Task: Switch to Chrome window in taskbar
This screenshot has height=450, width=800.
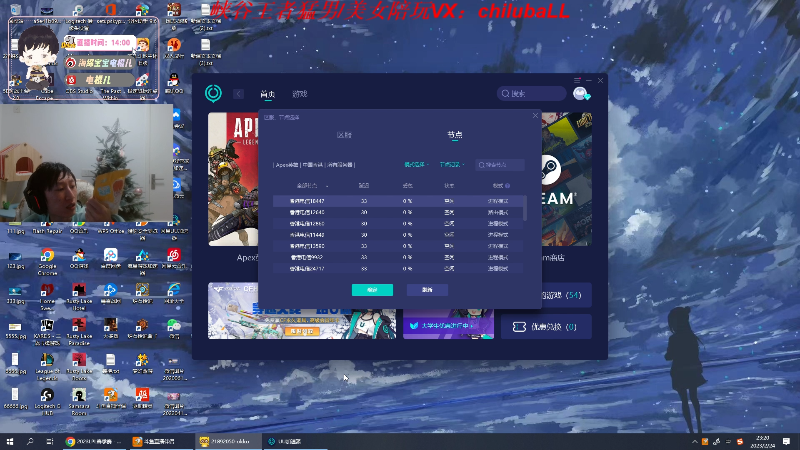Action: (93, 441)
